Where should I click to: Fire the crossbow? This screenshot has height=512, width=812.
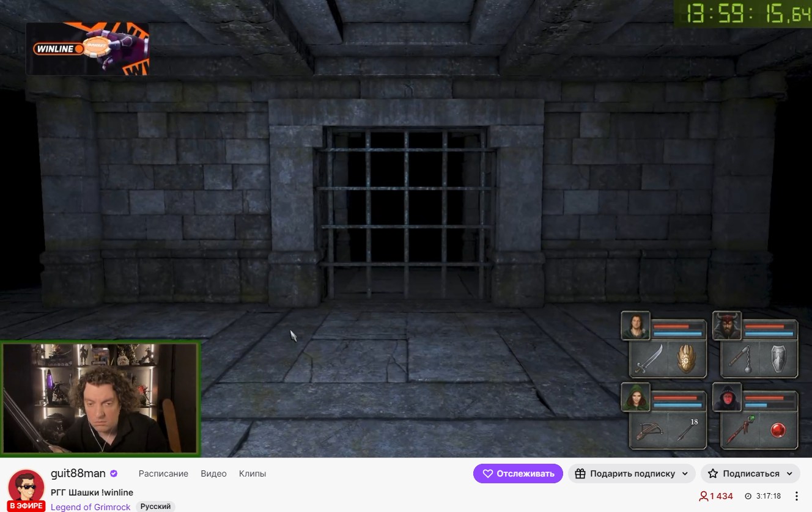click(649, 431)
